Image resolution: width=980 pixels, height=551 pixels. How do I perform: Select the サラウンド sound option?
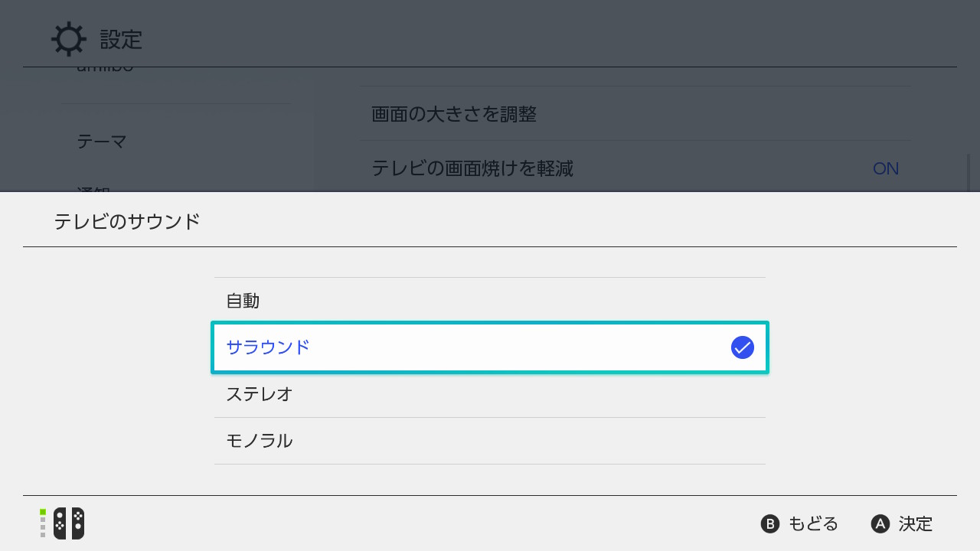tap(489, 347)
